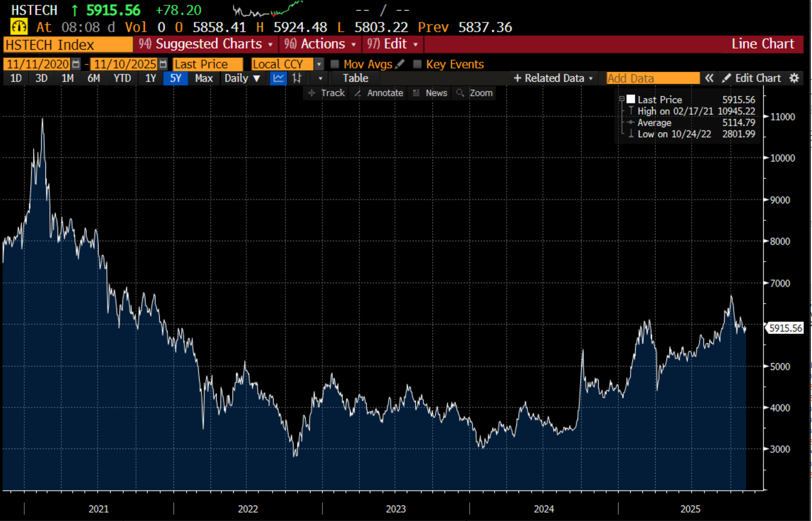Collapse panel with double chevron icon
812x521 pixels.
pos(709,78)
